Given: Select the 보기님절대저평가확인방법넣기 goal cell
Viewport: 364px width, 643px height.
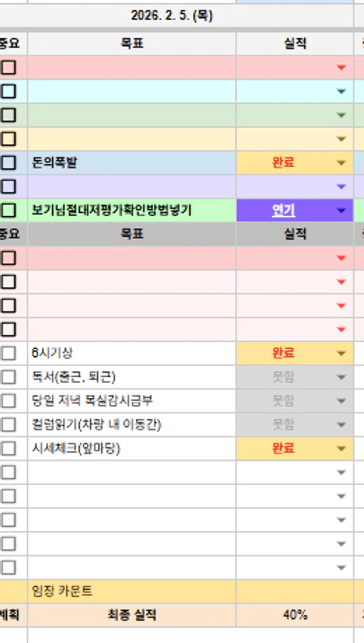Looking at the screenshot, I should (132, 211).
